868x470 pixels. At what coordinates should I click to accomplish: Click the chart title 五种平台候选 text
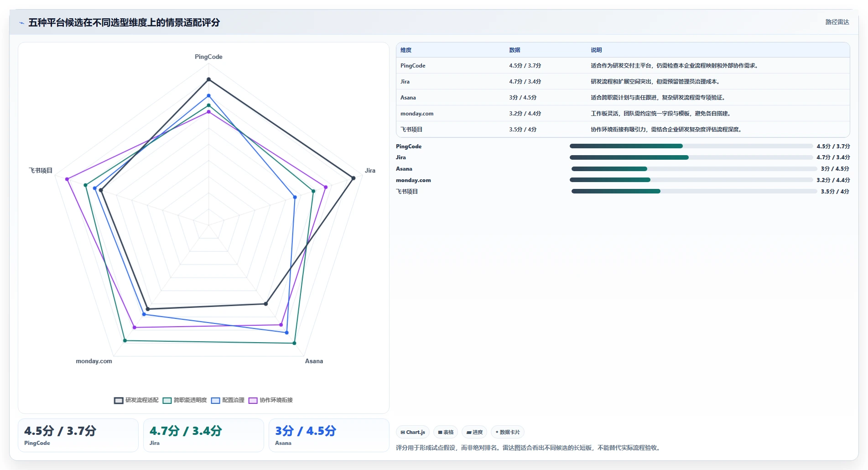tap(124, 22)
